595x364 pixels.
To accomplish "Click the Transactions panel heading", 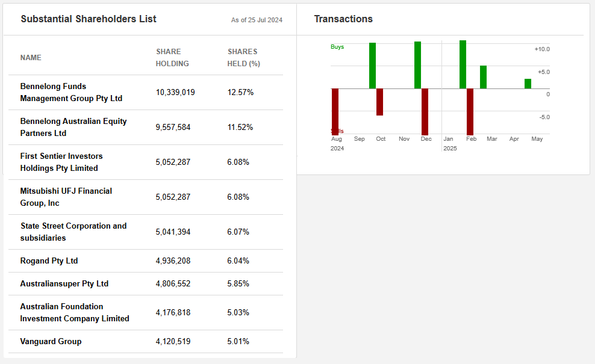I will 343,19.
